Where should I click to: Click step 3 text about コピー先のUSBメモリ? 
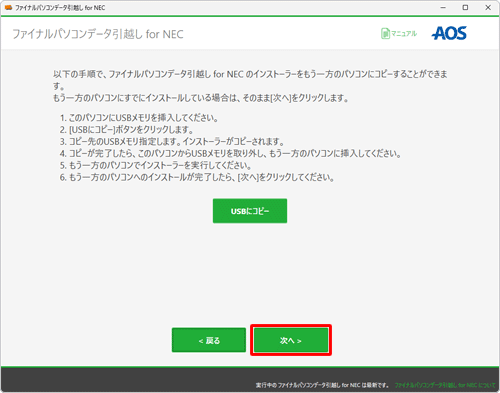[172, 142]
